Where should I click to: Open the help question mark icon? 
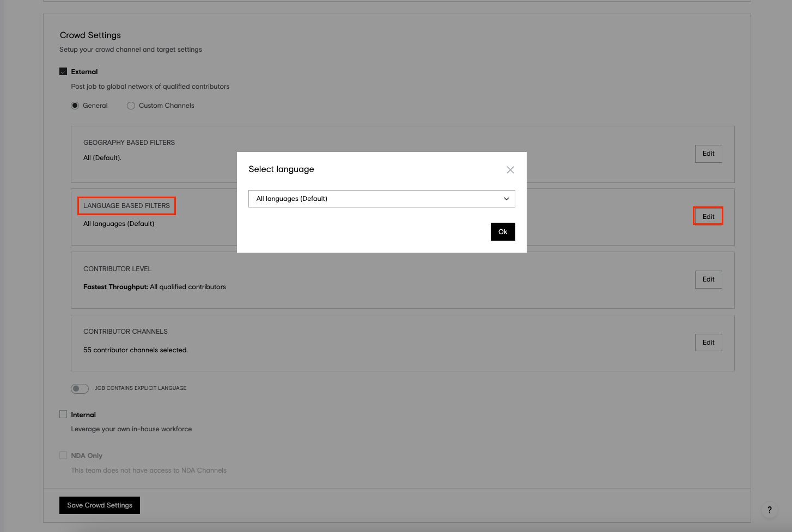point(769,510)
